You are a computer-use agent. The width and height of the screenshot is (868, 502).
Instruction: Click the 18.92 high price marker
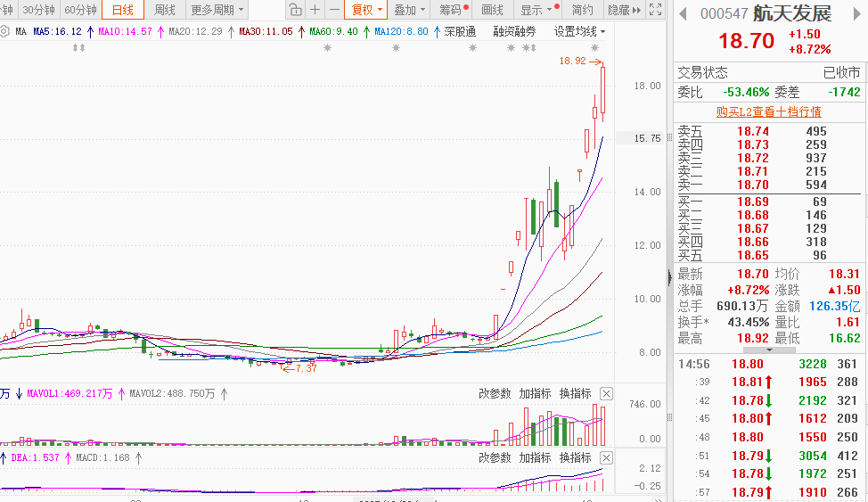[x=580, y=61]
